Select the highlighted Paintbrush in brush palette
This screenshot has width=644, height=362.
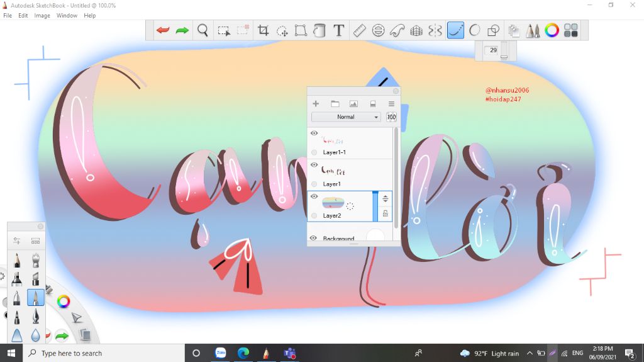pyautogui.click(x=36, y=298)
